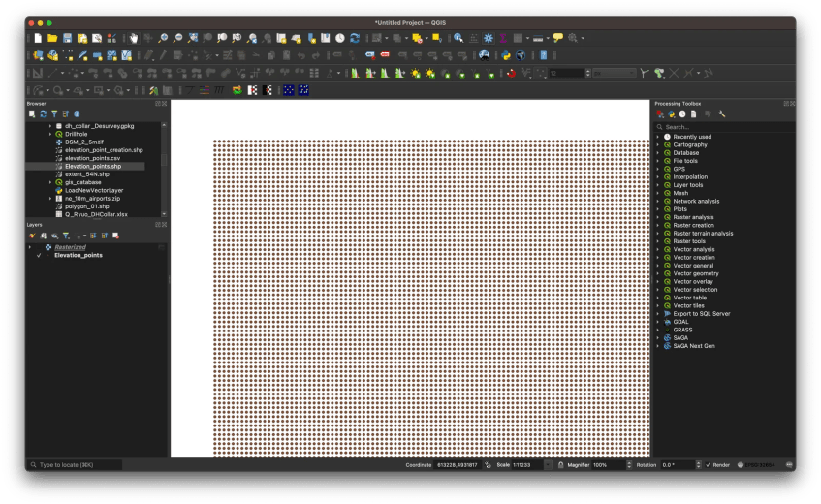Open the scale dropdown in status bar
821x504 pixels.
tap(548, 465)
